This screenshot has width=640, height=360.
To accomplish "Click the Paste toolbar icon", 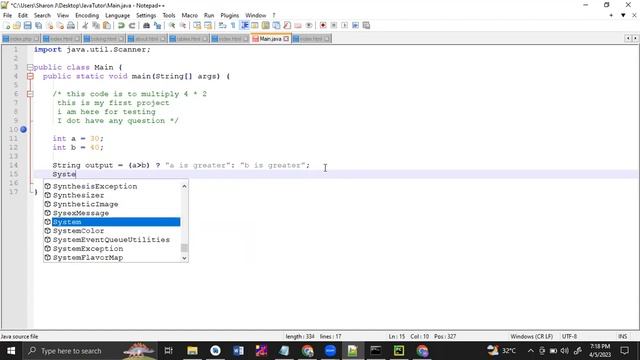I will coord(107,25).
